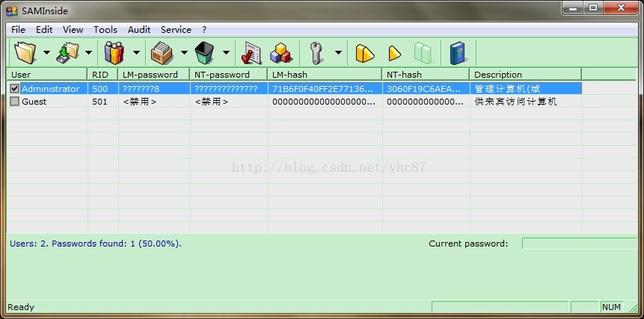Click RID value 501
The width and height of the screenshot is (644, 319).
(99, 102)
